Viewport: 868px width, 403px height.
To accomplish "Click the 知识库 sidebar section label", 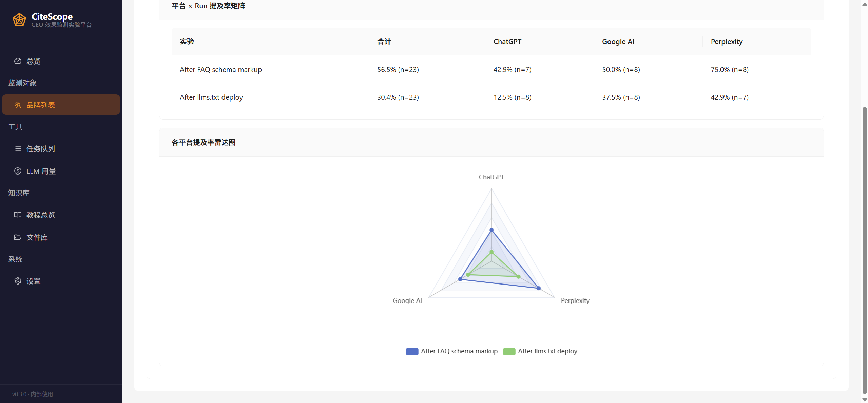I will click(x=19, y=193).
